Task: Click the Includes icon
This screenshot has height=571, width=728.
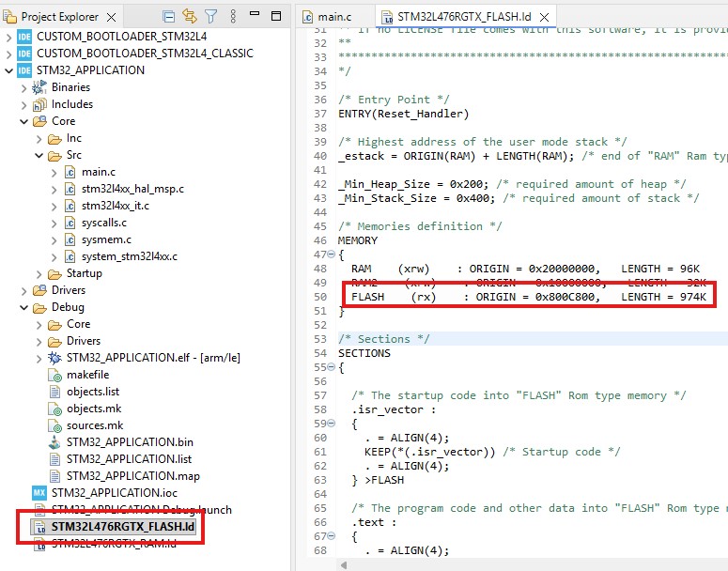Action: 39,104
